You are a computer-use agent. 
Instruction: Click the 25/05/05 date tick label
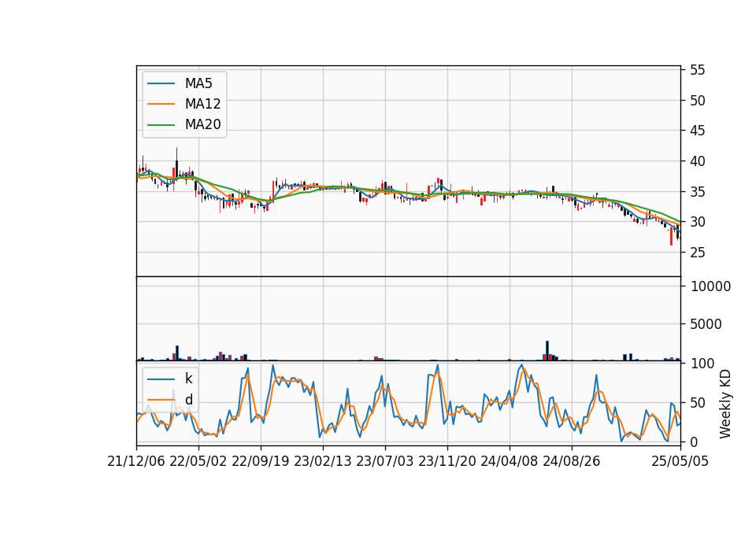(x=680, y=462)
